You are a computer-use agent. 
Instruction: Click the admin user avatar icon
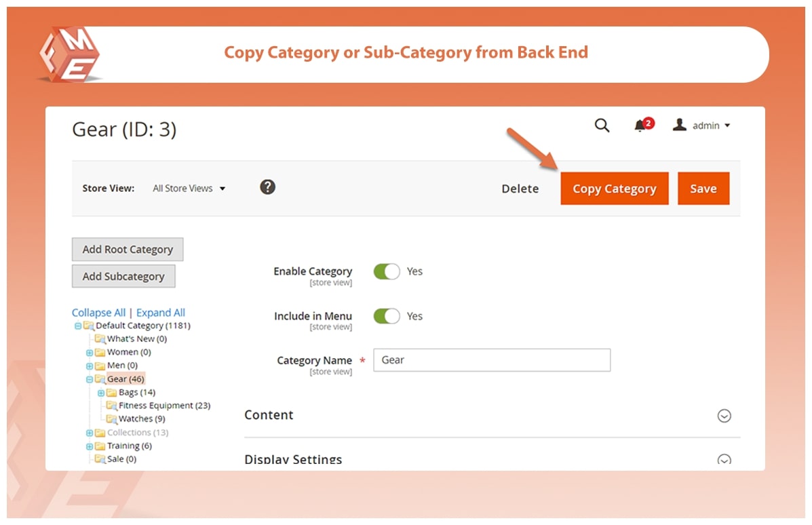pos(679,125)
